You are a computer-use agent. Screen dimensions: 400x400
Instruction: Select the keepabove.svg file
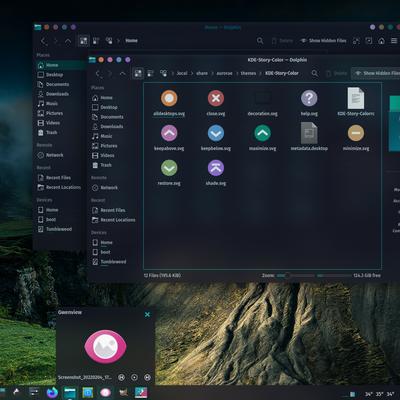tap(169, 138)
